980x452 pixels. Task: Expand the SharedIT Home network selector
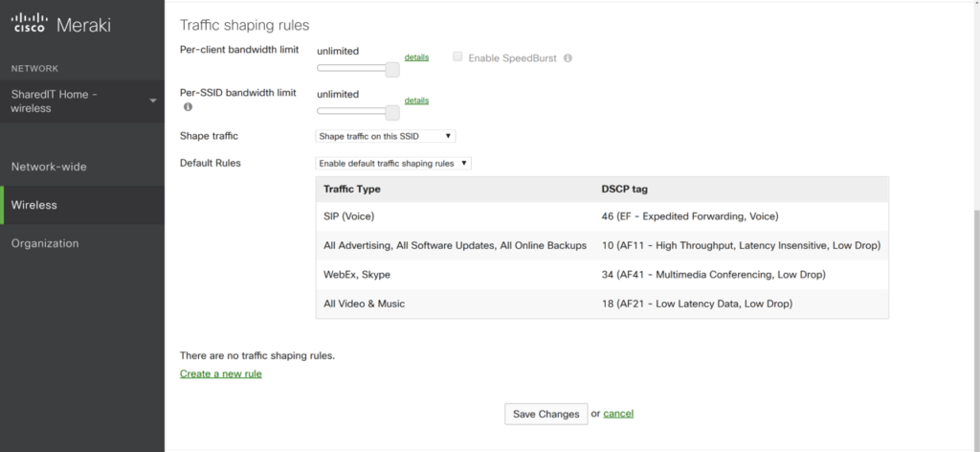[x=153, y=102]
